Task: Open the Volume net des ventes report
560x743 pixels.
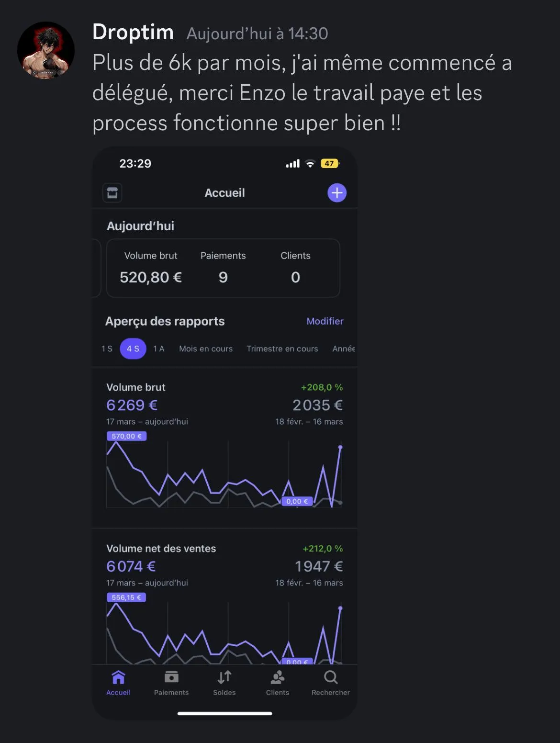Action: 224,597
